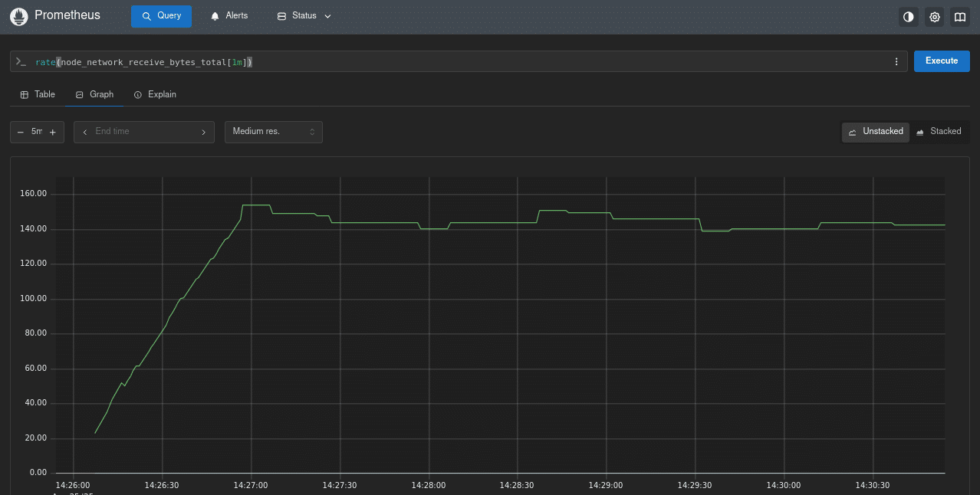
Task: Open the Status menu
Action: pos(303,15)
